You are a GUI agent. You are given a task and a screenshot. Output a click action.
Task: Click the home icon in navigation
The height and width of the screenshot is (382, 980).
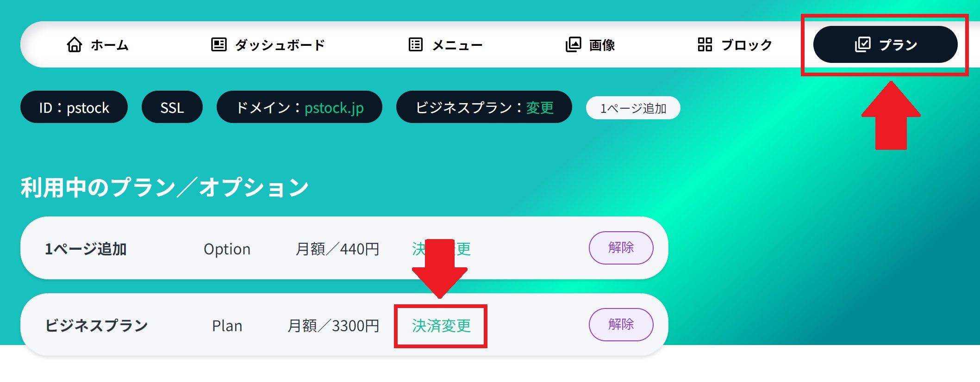(75, 45)
